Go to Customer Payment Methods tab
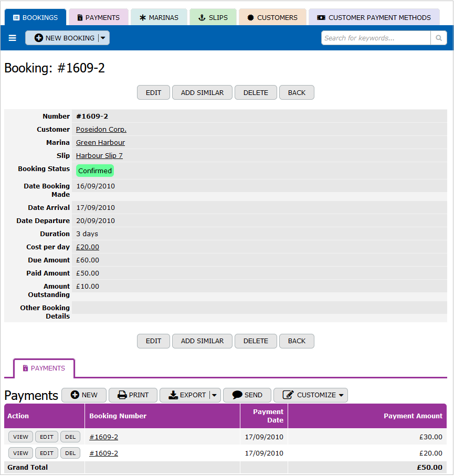The width and height of the screenshot is (454, 476). pyautogui.click(x=374, y=17)
